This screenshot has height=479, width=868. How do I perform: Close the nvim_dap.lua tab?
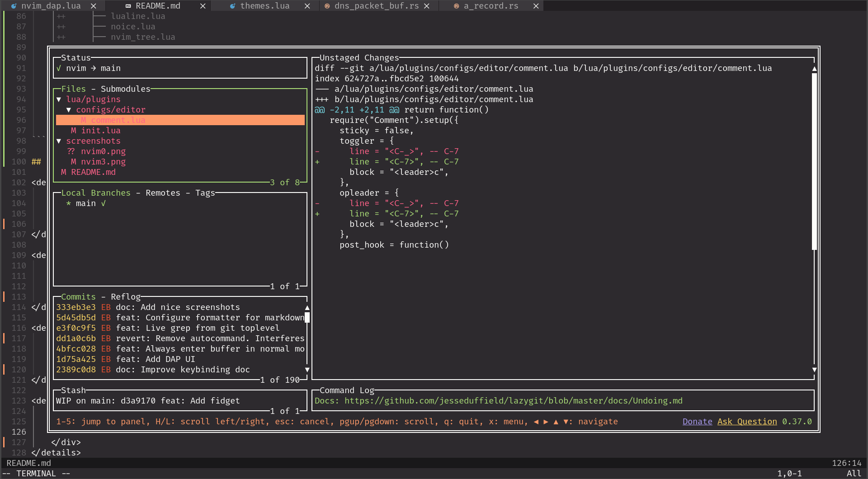(93, 6)
